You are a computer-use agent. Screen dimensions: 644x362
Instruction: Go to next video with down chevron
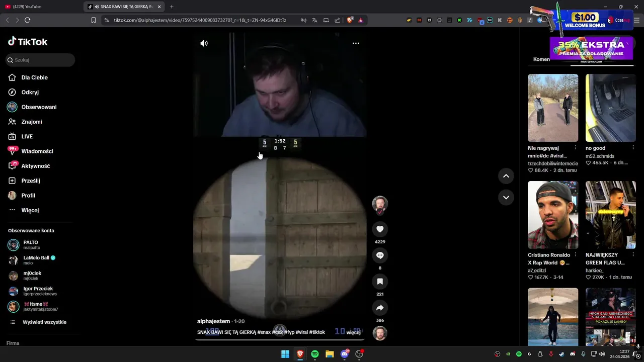pyautogui.click(x=506, y=197)
